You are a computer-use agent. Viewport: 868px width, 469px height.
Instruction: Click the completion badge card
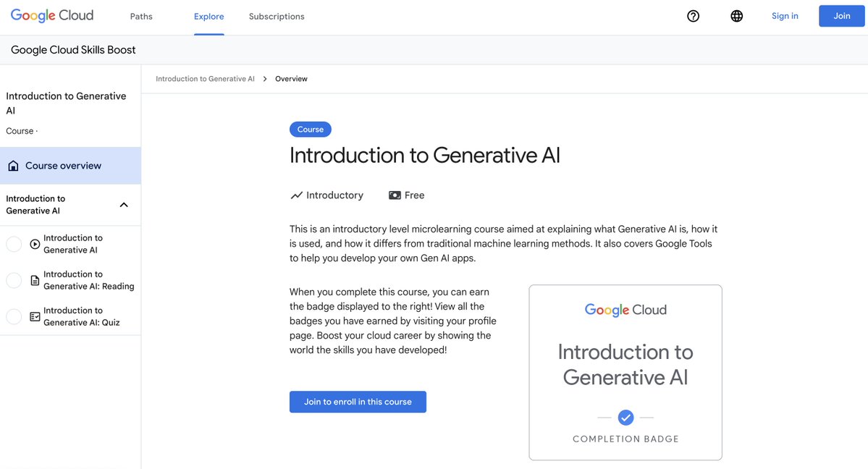(625, 372)
